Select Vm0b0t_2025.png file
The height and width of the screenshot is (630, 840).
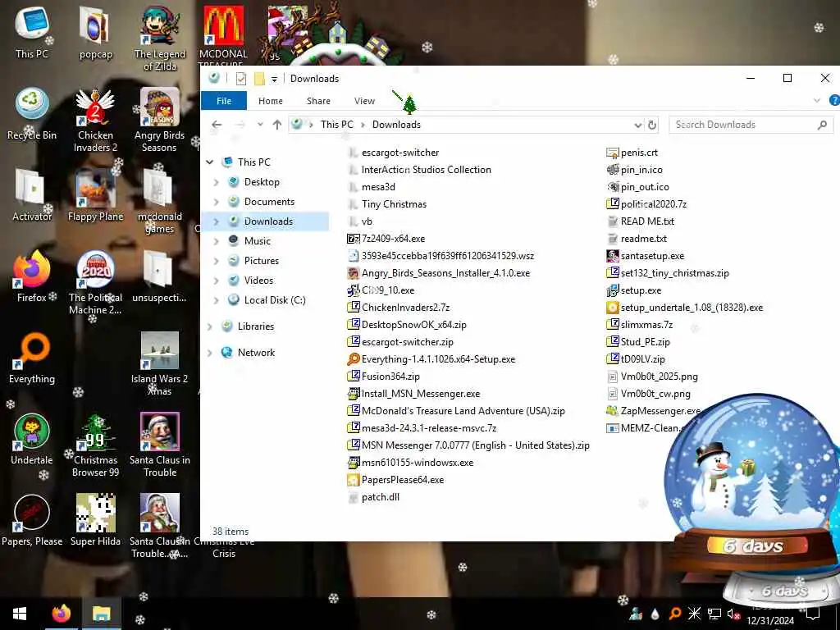coord(652,377)
